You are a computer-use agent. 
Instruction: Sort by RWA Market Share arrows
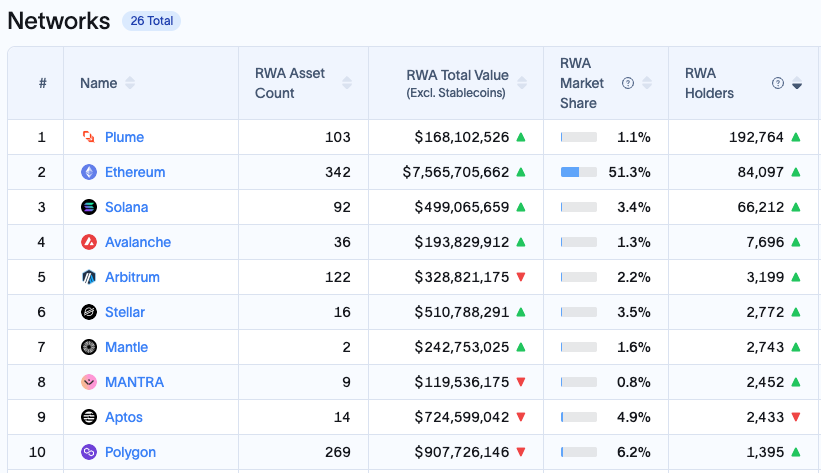pos(647,83)
